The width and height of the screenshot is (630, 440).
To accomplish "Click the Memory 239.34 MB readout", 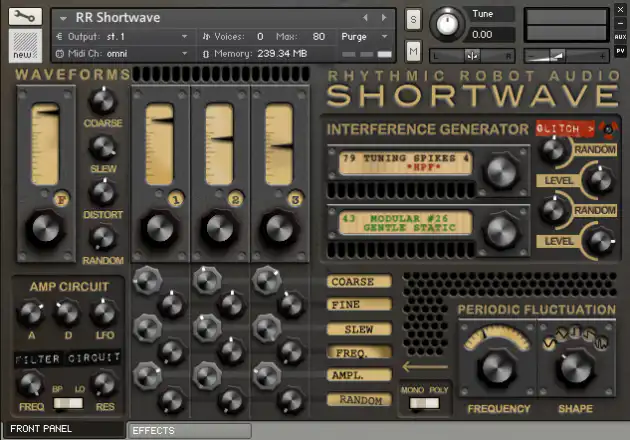I will pyautogui.click(x=282, y=53).
